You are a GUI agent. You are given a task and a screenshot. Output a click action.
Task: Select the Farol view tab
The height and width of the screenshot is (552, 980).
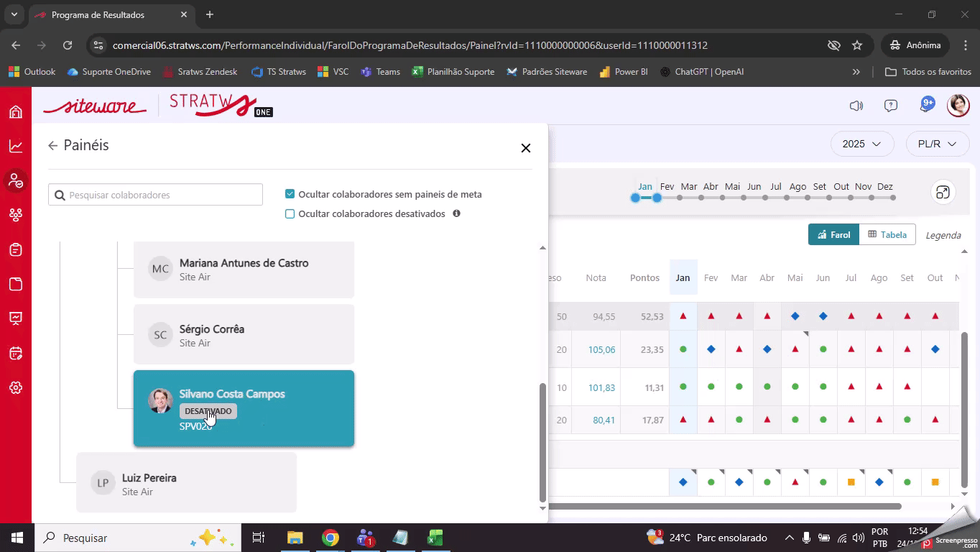coord(833,234)
